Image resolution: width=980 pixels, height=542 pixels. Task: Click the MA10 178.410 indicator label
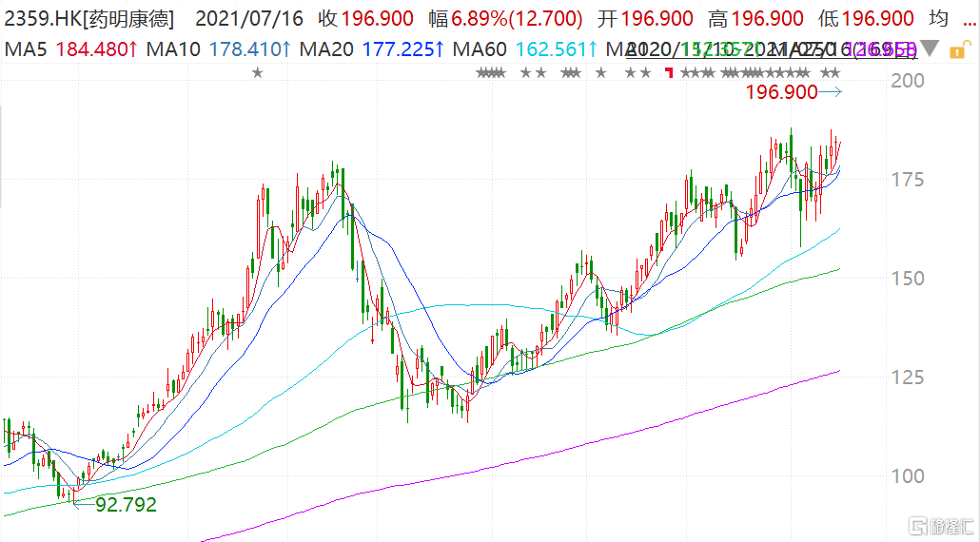pos(219,48)
